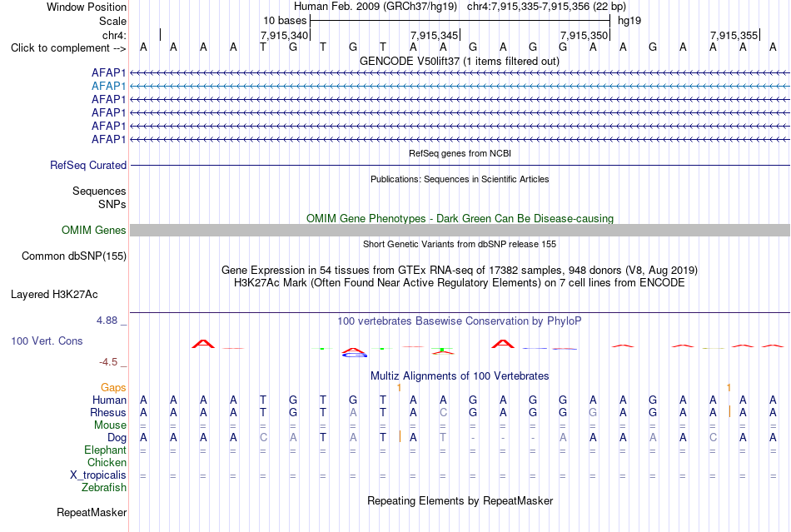Select the Common dbSNP(155) track label
The width and height of the screenshot is (791, 532).
click(x=74, y=256)
